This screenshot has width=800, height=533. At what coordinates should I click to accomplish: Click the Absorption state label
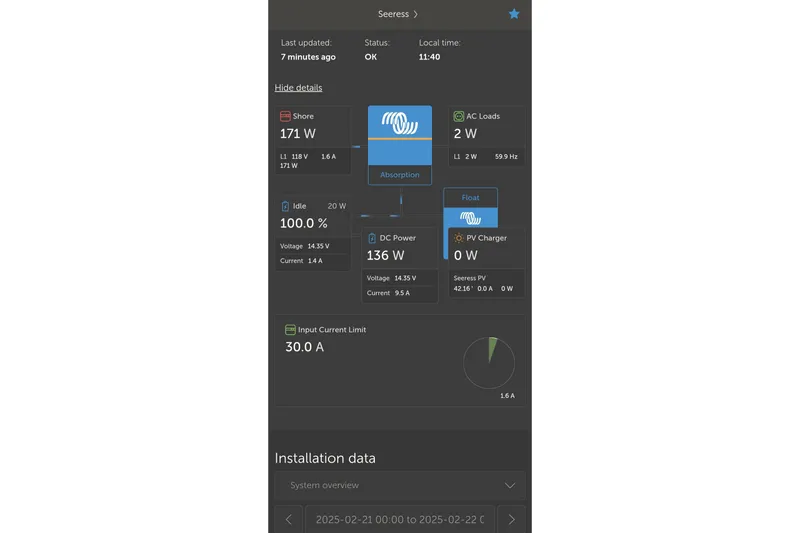pyautogui.click(x=400, y=175)
